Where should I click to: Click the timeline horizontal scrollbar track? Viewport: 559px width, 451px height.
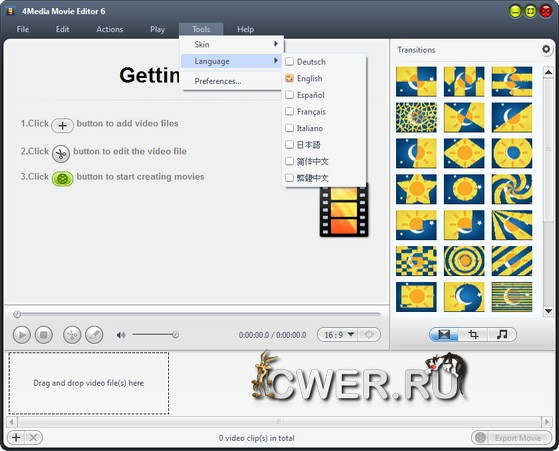click(279, 422)
